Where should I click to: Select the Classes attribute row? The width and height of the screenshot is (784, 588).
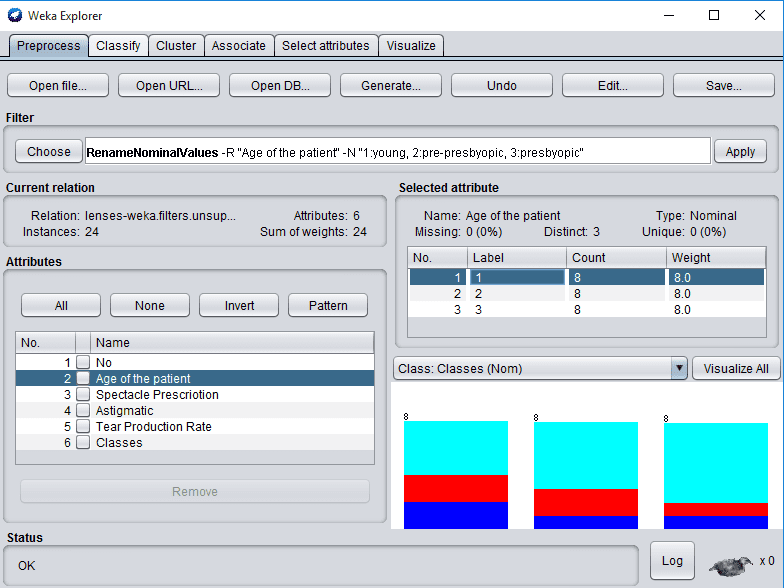click(195, 442)
